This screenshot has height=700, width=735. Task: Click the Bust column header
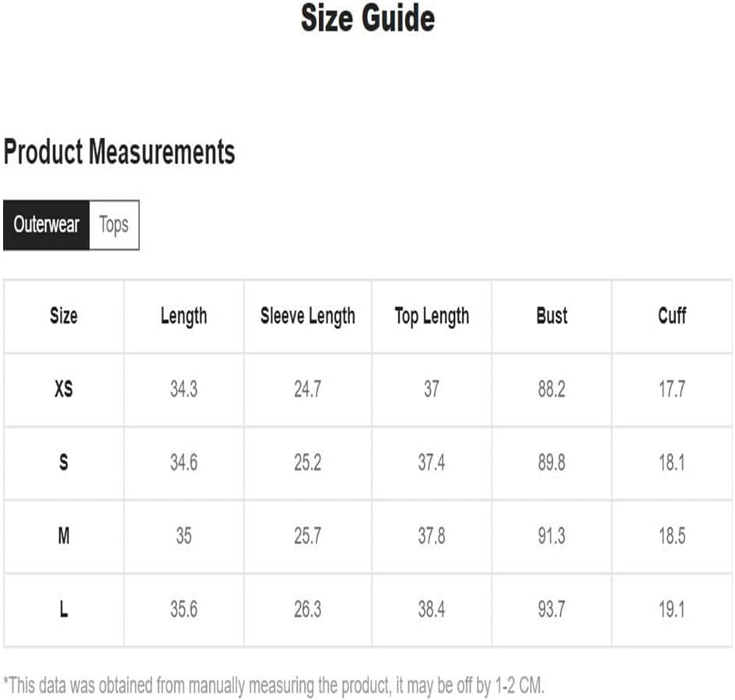click(551, 316)
